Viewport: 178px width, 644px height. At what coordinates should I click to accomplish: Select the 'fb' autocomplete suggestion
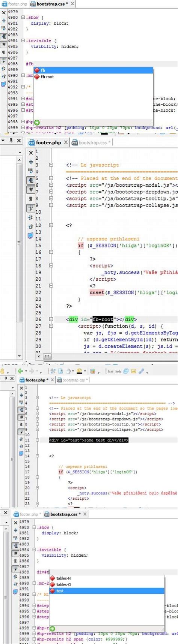93,70
